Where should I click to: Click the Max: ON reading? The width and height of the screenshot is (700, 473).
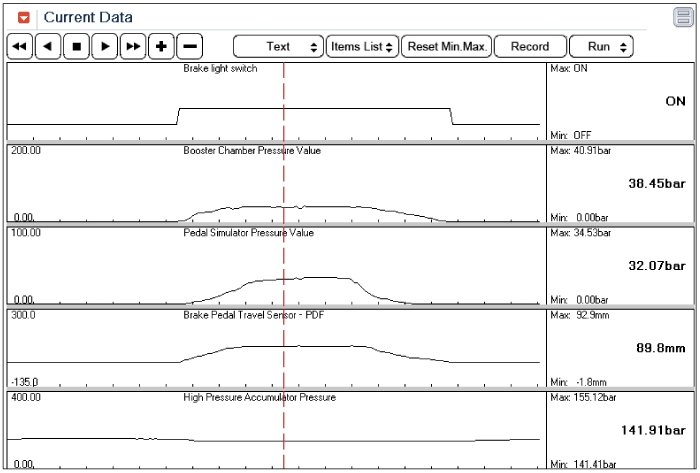pyautogui.click(x=569, y=69)
